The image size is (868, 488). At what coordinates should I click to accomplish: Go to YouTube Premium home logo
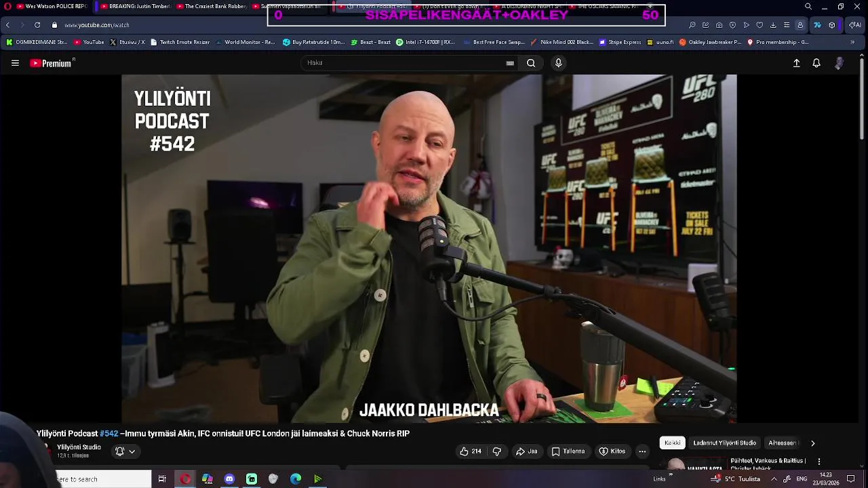click(x=52, y=63)
